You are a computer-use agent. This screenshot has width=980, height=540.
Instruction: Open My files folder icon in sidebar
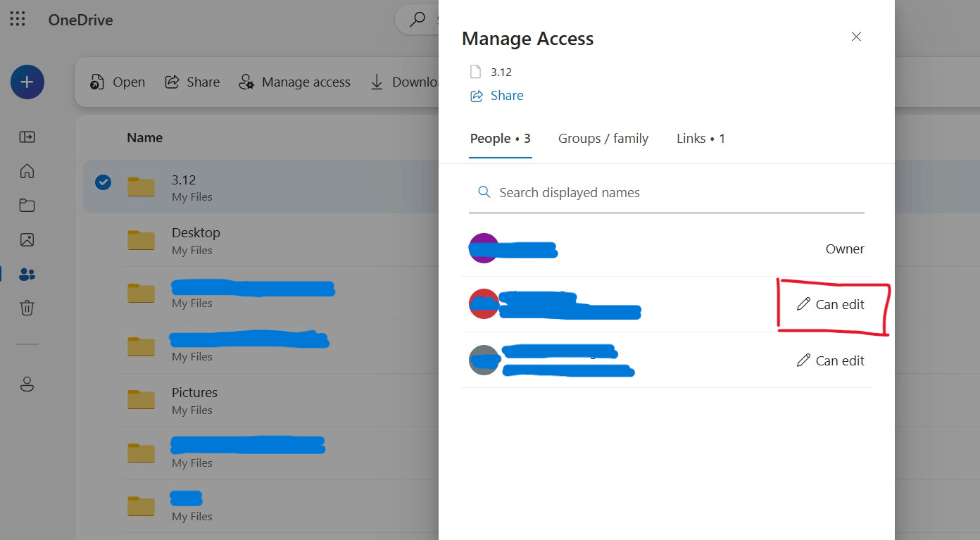(26, 205)
